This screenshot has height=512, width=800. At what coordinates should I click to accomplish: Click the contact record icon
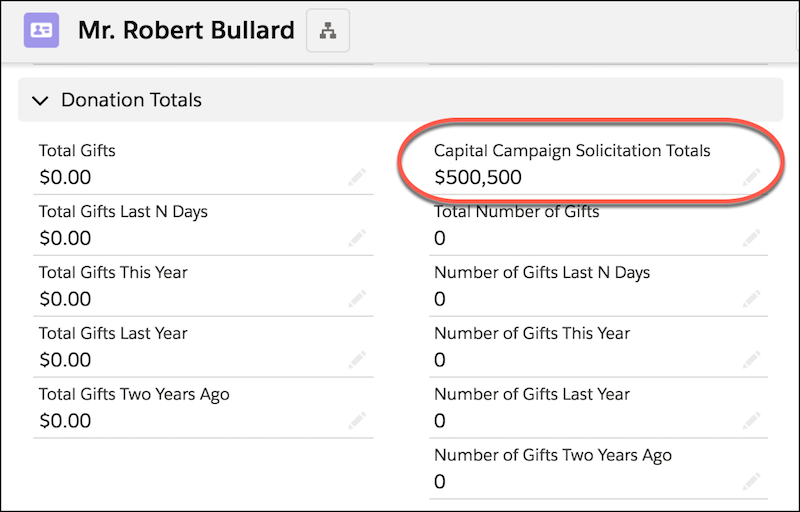tap(41, 31)
